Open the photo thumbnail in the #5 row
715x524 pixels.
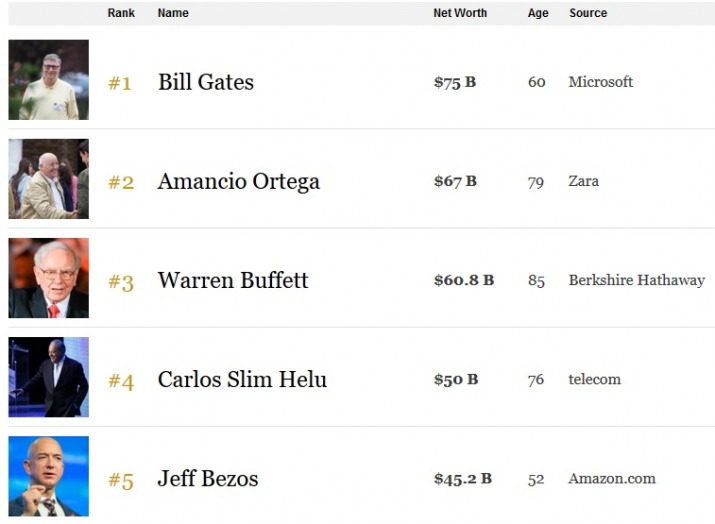[x=49, y=476]
